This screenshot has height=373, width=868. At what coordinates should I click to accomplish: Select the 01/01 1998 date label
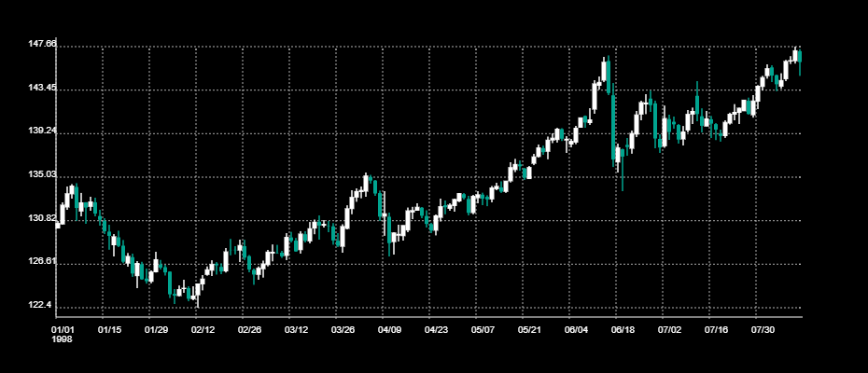tap(63, 334)
